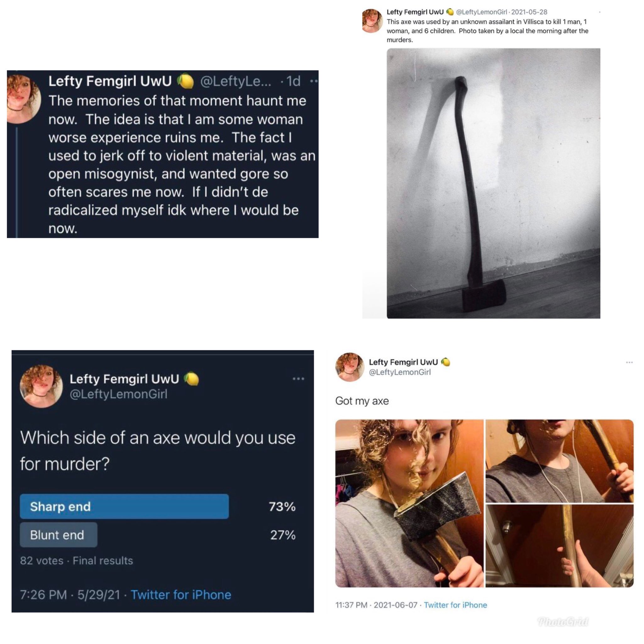The image size is (644, 644).
Task: Open the black-and-white axe photo
Action: [493, 183]
